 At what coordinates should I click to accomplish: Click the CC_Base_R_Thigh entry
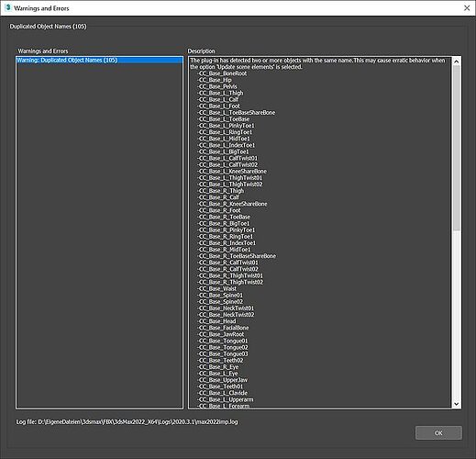(x=221, y=191)
